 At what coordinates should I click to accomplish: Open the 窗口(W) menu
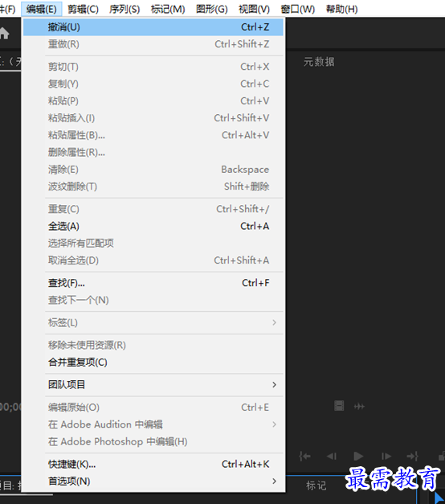coord(297,9)
